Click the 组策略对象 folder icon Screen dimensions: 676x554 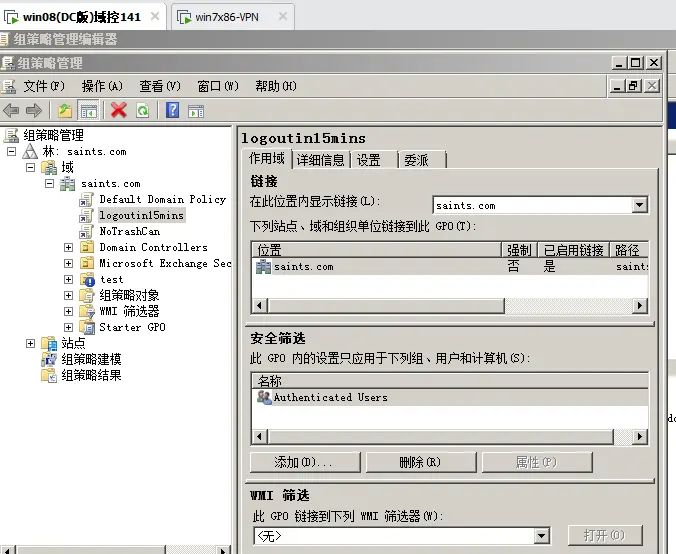(x=87, y=295)
